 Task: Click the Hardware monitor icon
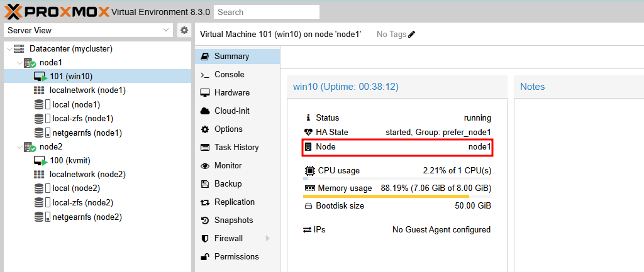coord(205,93)
